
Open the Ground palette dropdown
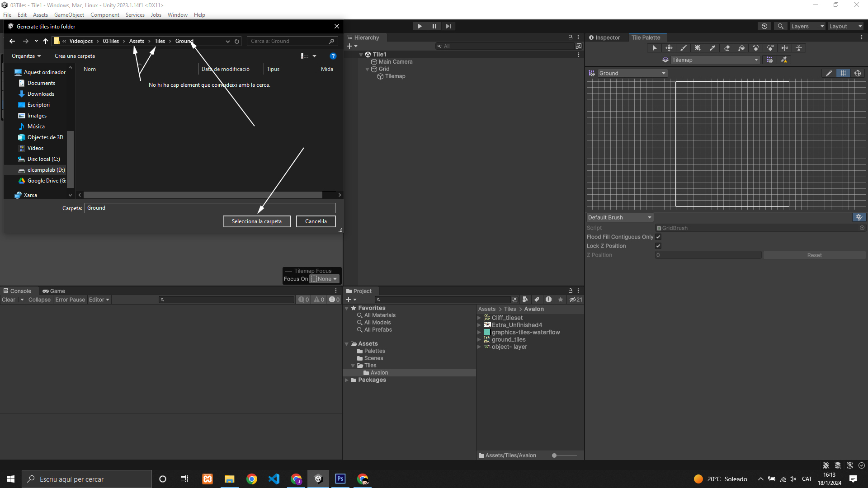coord(632,73)
